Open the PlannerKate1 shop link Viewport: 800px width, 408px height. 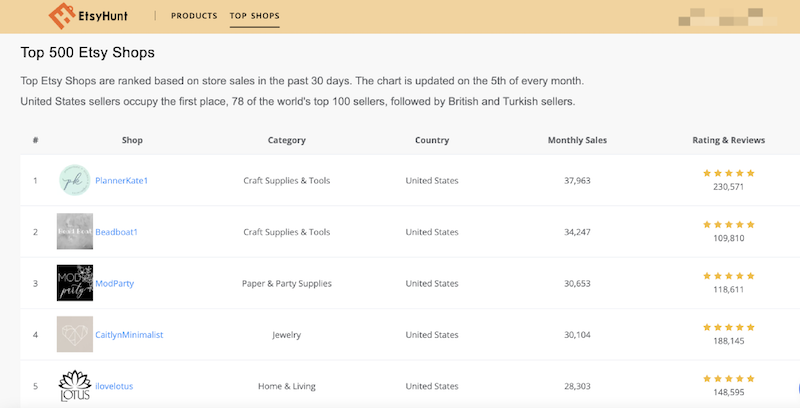pyautogui.click(x=121, y=181)
